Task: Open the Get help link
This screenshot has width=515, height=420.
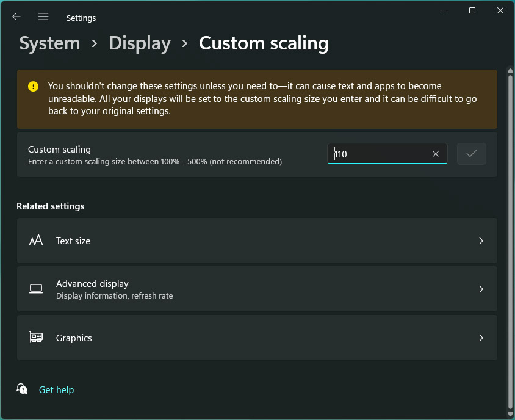Action: (56, 390)
